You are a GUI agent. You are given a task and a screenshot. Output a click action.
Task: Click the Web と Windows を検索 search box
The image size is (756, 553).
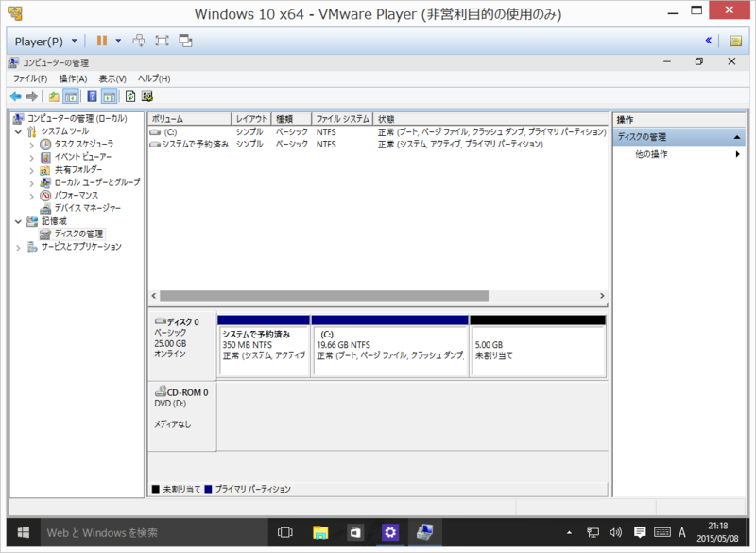(154, 533)
